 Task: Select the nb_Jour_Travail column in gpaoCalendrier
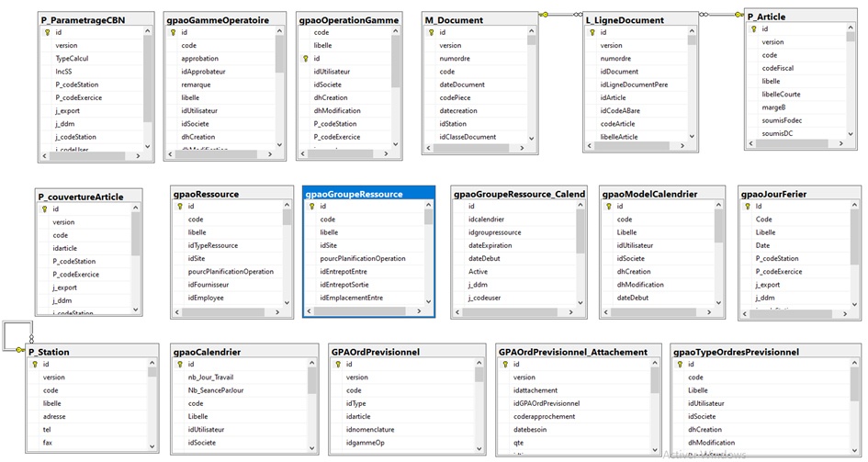(210, 377)
